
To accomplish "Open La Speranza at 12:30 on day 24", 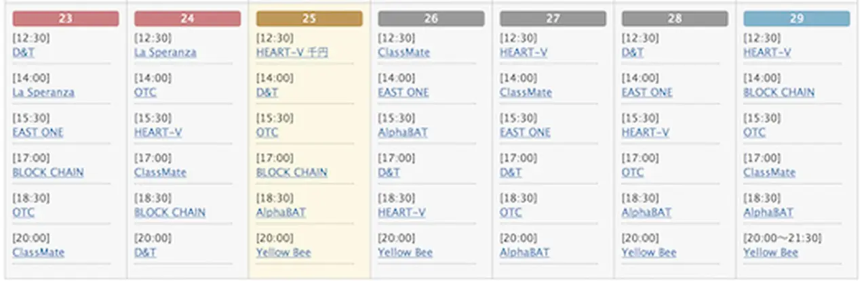I will [165, 52].
